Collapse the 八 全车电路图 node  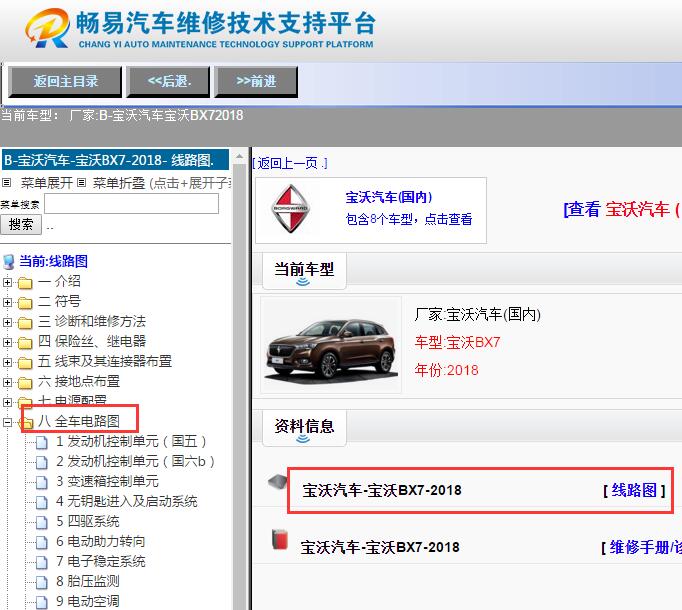[7, 422]
